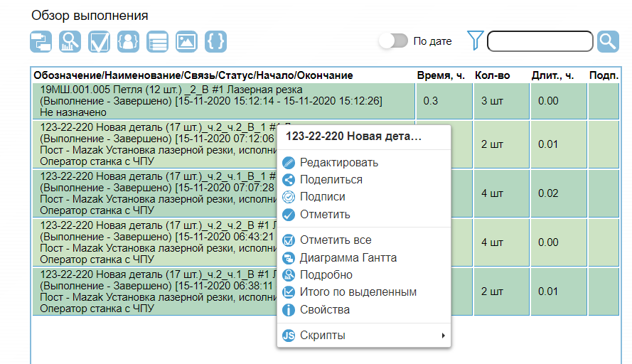The width and height of the screenshot is (632, 364).
Task: Open the magnifier chart details toolbar icon
Action: [x=70, y=41]
